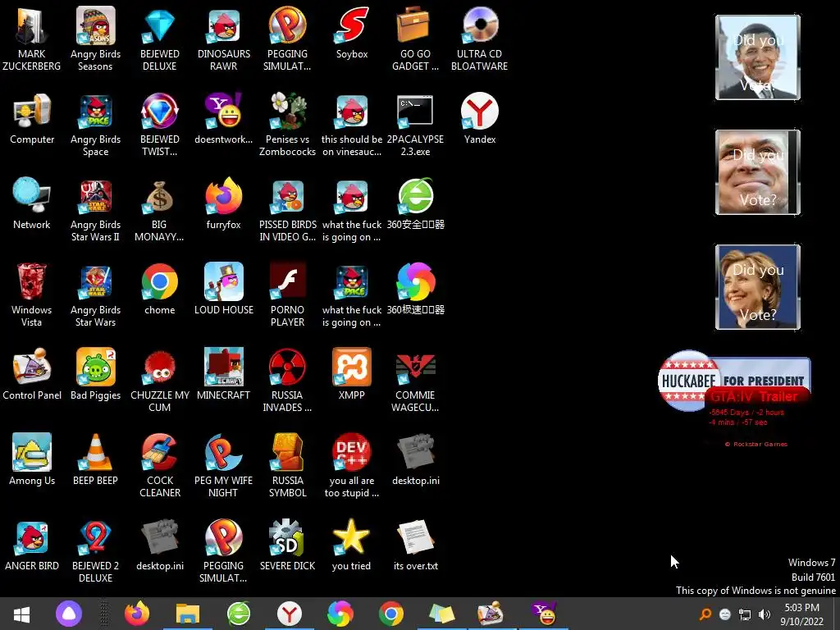The width and height of the screenshot is (840, 630).
Task: Select the ANGER BIRD desktop icon
Action: (x=32, y=545)
